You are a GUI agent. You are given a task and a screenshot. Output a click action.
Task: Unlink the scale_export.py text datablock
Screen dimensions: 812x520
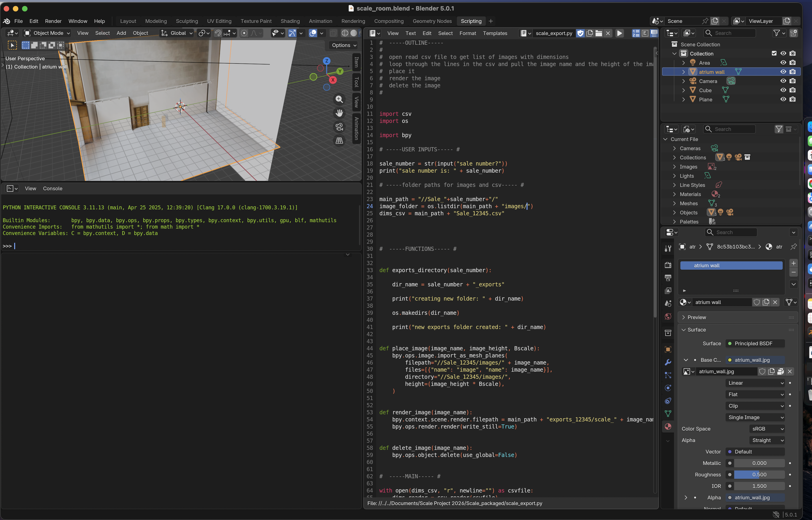608,33
